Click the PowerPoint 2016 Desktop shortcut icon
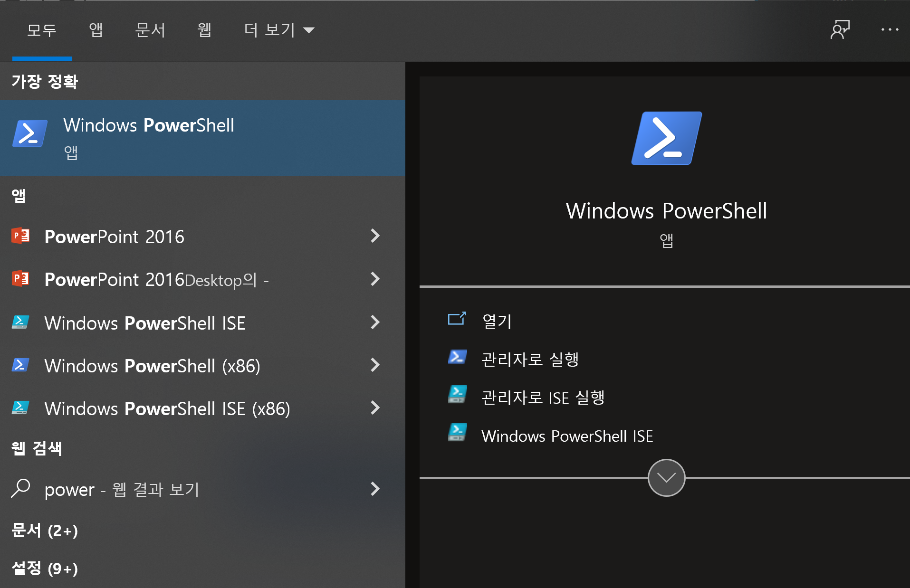Screen dimensions: 910x588 (x=20, y=278)
